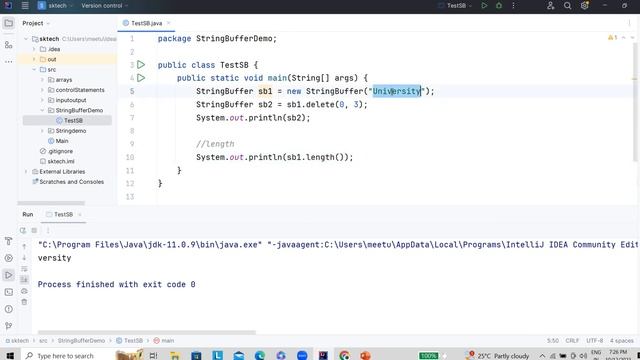Open the Git tool window

(9, 326)
